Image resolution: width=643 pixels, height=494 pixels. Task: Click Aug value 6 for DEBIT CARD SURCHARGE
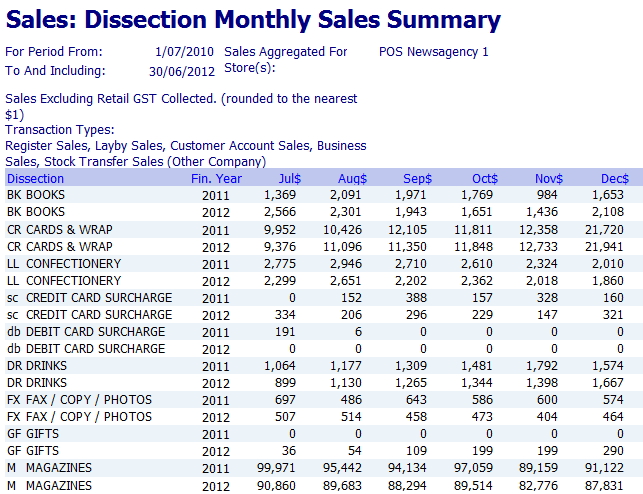click(358, 332)
